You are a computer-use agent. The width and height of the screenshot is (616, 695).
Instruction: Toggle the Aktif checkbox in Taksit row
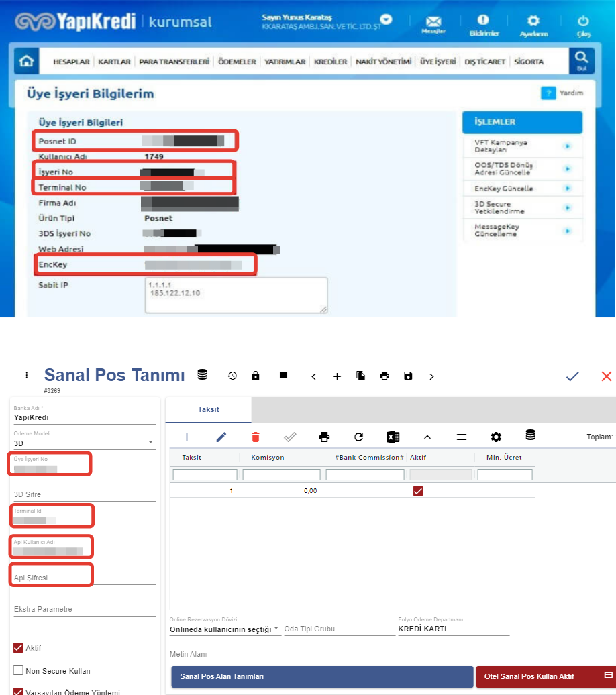(x=418, y=491)
